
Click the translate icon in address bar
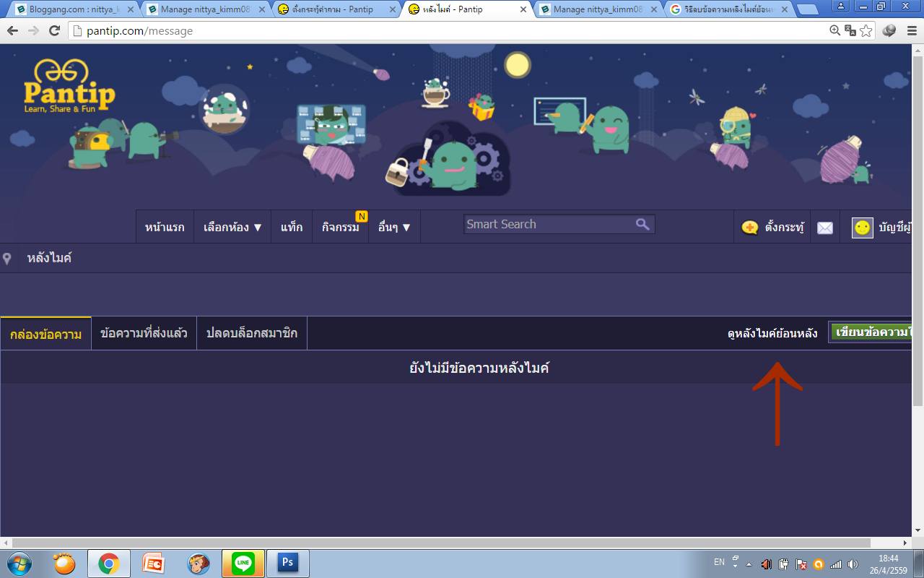[850, 30]
